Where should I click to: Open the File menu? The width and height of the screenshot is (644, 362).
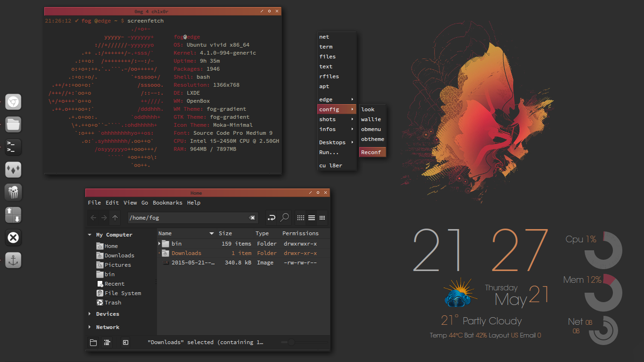(94, 203)
